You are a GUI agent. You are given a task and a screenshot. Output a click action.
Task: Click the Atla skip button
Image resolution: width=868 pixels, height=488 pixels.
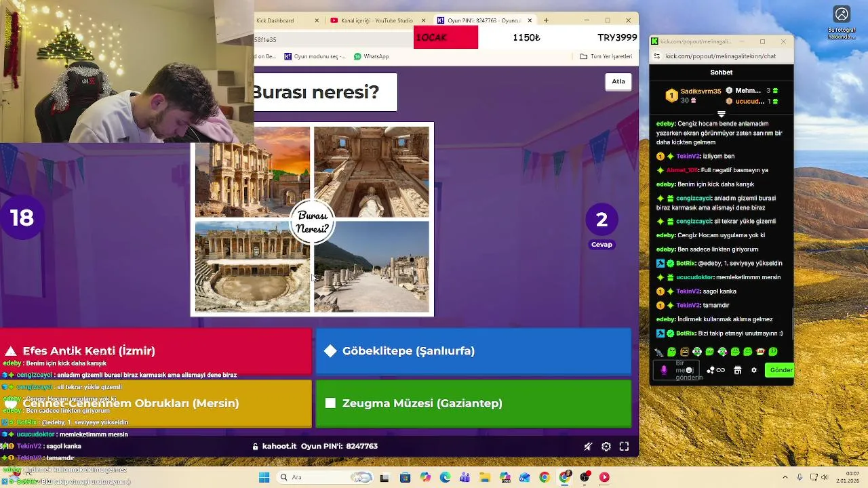(x=618, y=81)
